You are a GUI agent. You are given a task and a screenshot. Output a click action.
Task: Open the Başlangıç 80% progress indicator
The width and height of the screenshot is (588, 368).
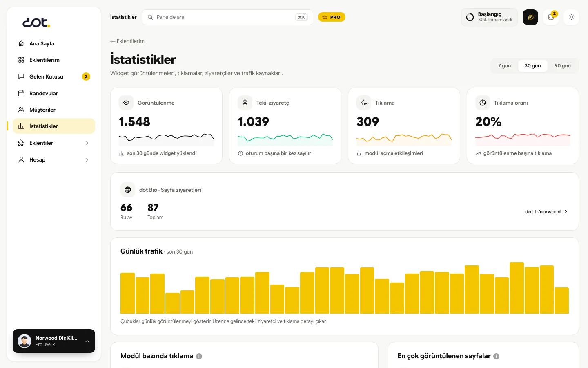[490, 17]
